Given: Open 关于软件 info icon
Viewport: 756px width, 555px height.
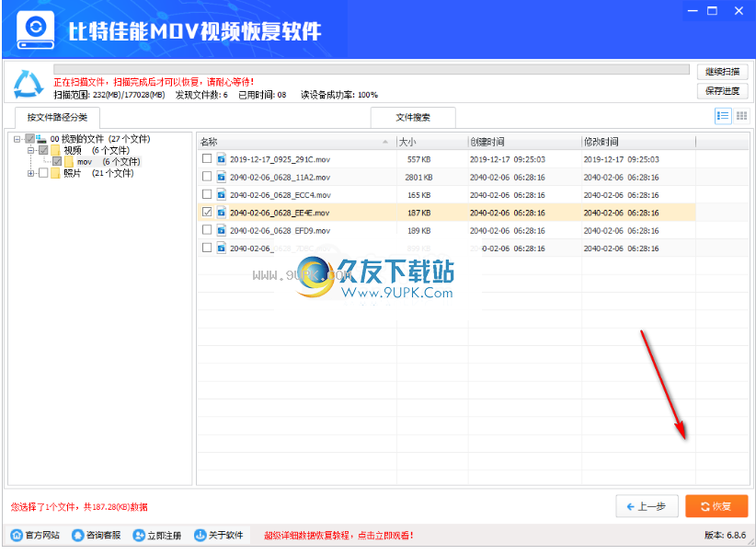Looking at the screenshot, I should [x=200, y=535].
